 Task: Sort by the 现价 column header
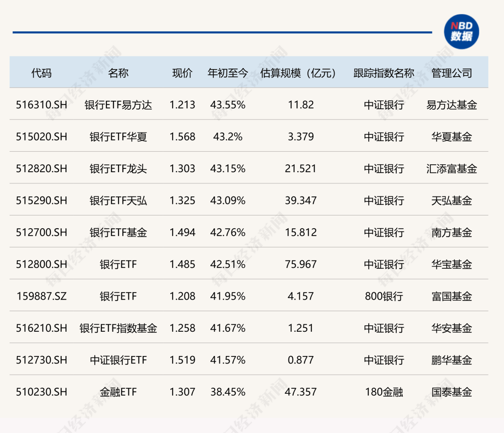tap(182, 73)
